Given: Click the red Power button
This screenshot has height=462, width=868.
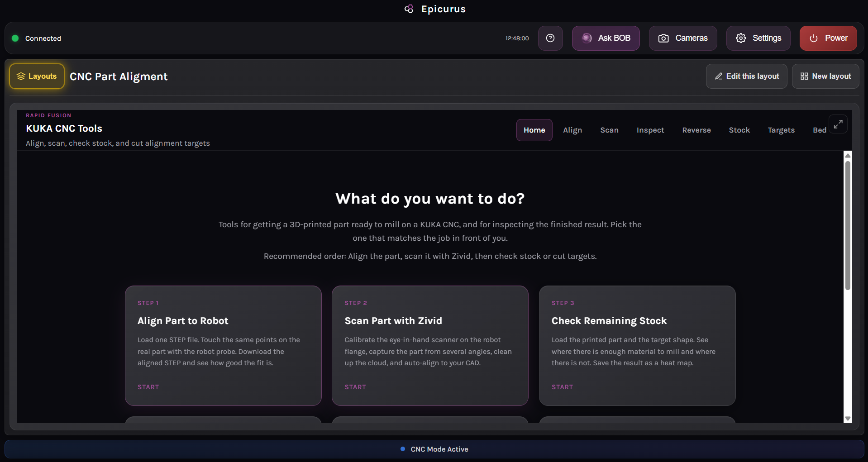Looking at the screenshot, I should [828, 38].
